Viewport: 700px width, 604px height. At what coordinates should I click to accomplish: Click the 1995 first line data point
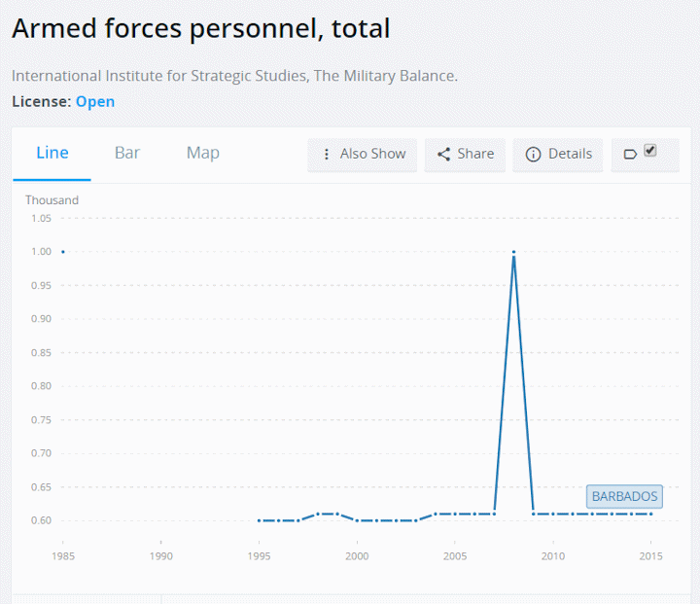click(x=260, y=520)
